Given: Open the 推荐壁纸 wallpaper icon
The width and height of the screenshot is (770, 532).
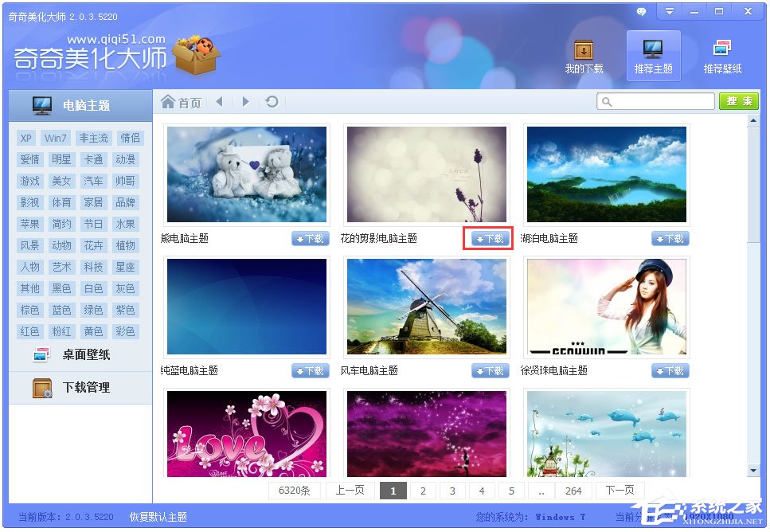Looking at the screenshot, I should 722,49.
